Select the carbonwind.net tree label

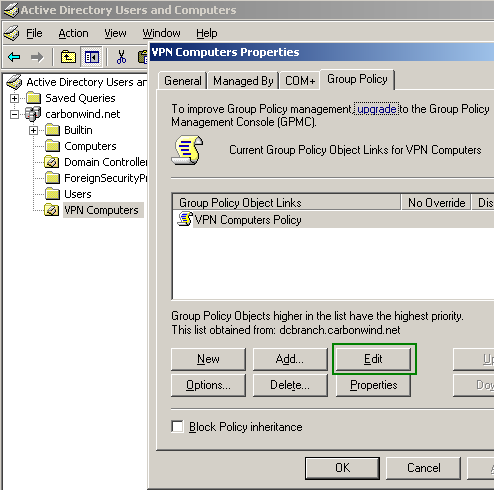click(x=82, y=114)
